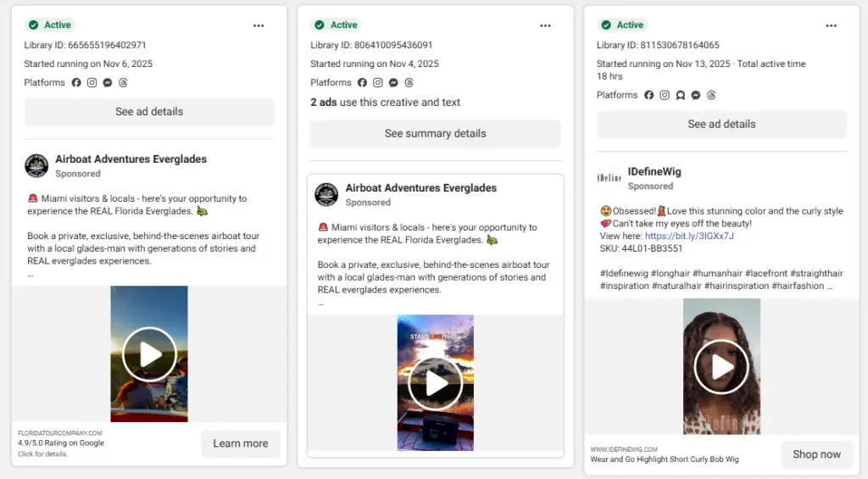Open the bit.ly/3IGXx7J link
This screenshot has height=479, width=868.
pos(689,236)
